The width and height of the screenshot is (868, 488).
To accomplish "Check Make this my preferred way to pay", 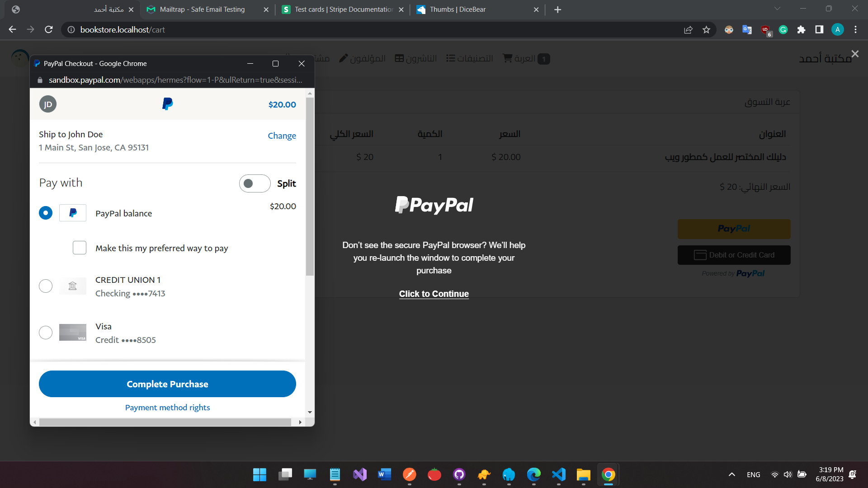I will (x=80, y=248).
